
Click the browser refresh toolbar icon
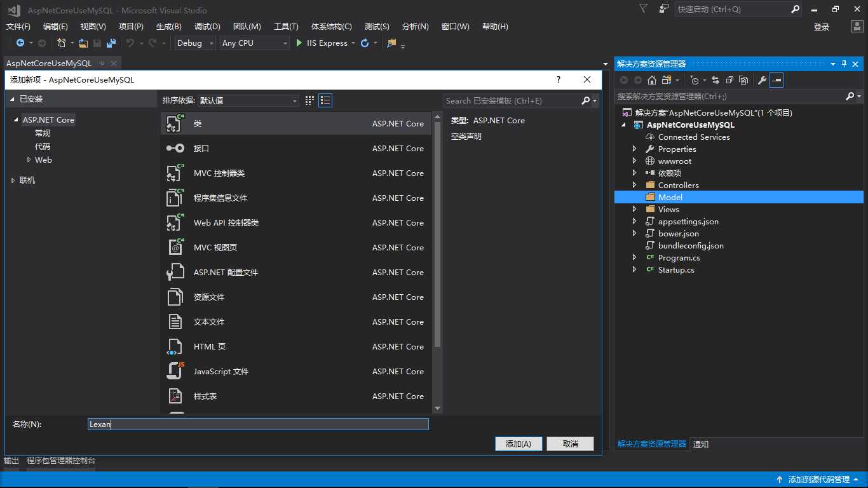364,43
